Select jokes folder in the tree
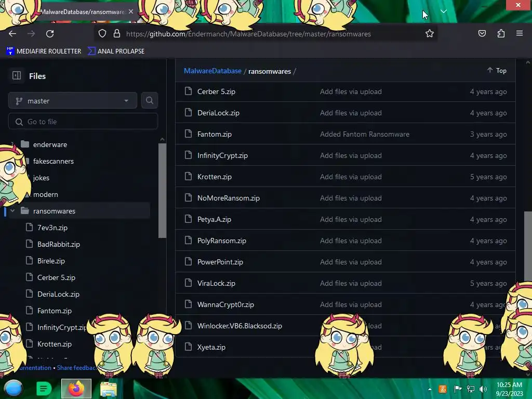Image resolution: width=532 pixels, height=399 pixels. pos(41,178)
